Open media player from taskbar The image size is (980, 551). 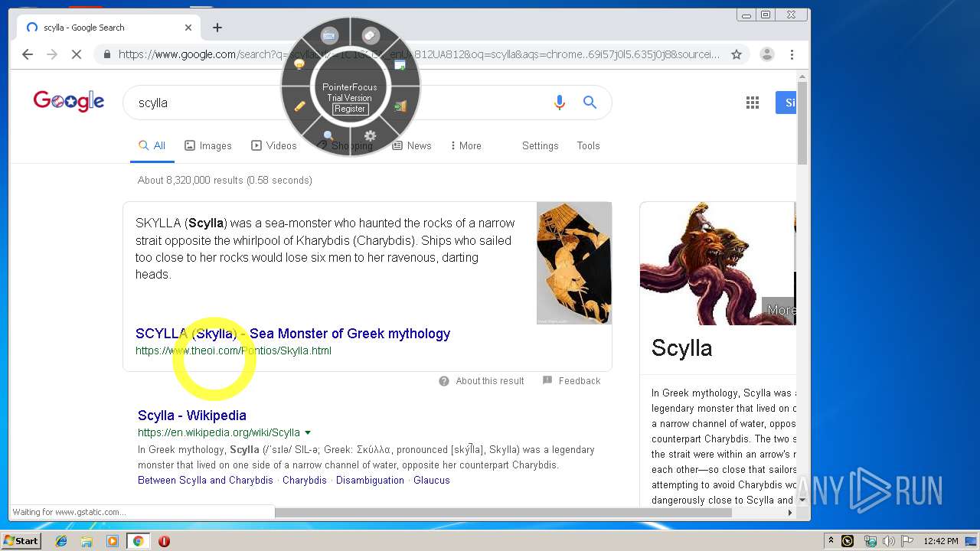click(x=113, y=541)
